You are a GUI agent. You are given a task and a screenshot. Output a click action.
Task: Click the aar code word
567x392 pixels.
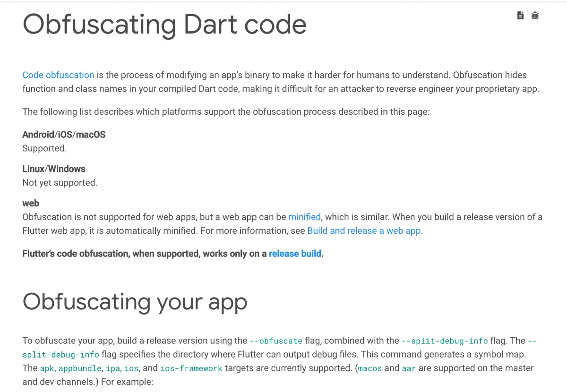point(409,368)
